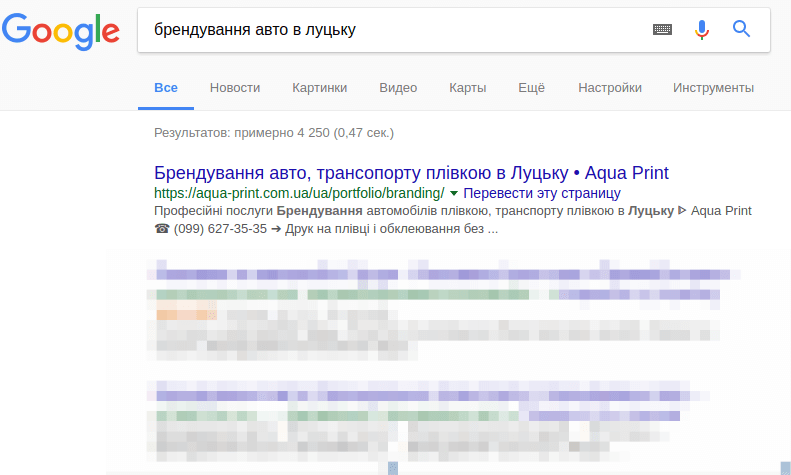The width and height of the screenshot is (791, 475).
Task: Open Инструменты search tools
Action: click(713, 88)
